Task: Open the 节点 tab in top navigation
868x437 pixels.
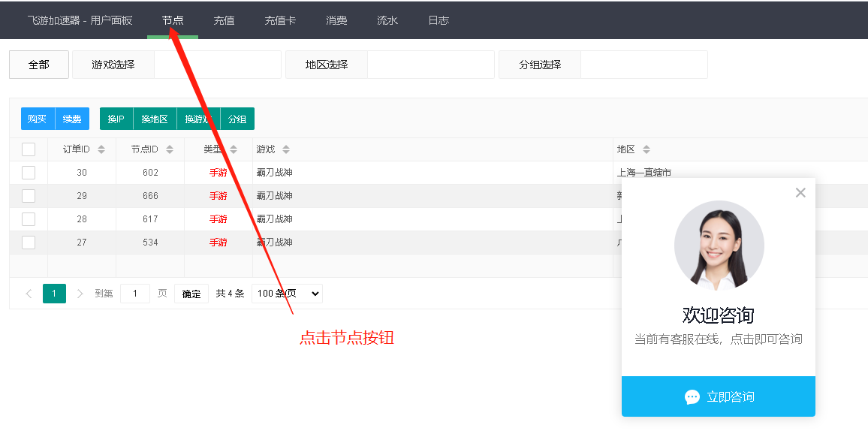Action: pyautogui.click(x=173, y=20)
